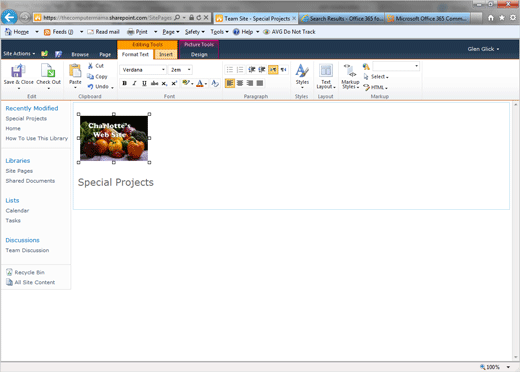The height and width of the screenshot is (372, 520).
Task: Switch to the Insert ribbon tab
Action: pyautogui.click(x=166, y=54)
